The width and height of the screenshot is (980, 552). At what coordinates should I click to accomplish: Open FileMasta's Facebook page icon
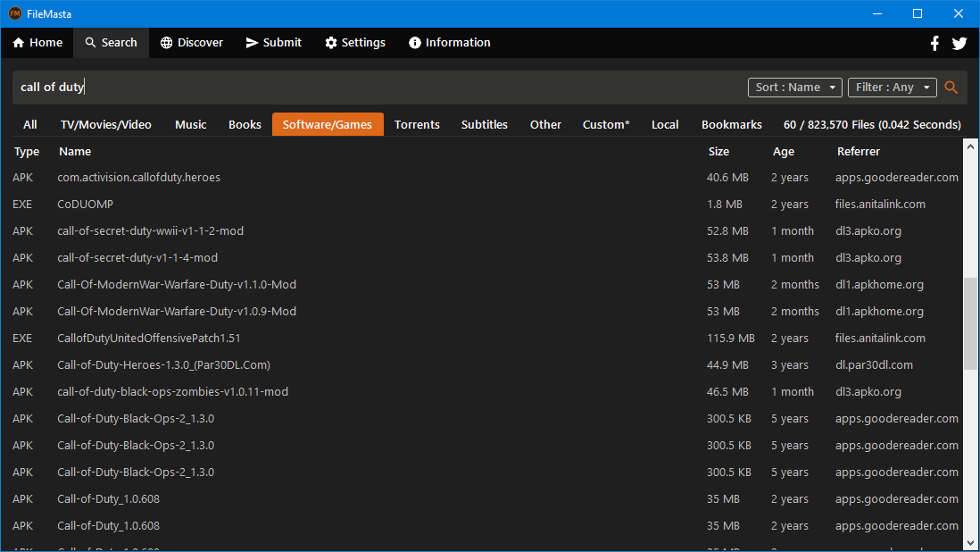(934, 42)
